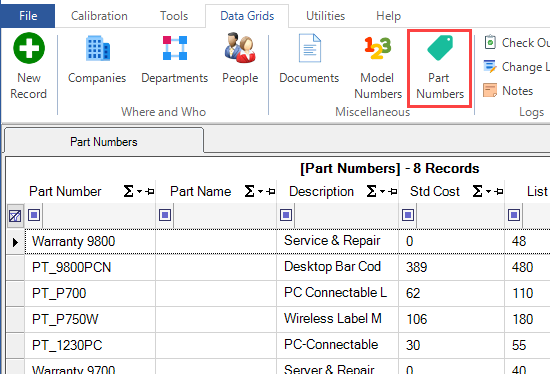Open the Companies data grid

(x=97, y=60)
